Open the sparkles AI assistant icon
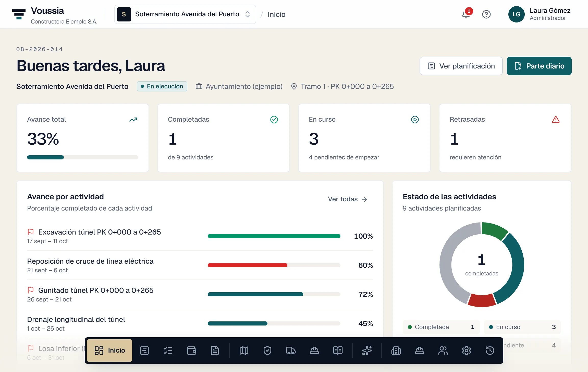 [367, 351]
